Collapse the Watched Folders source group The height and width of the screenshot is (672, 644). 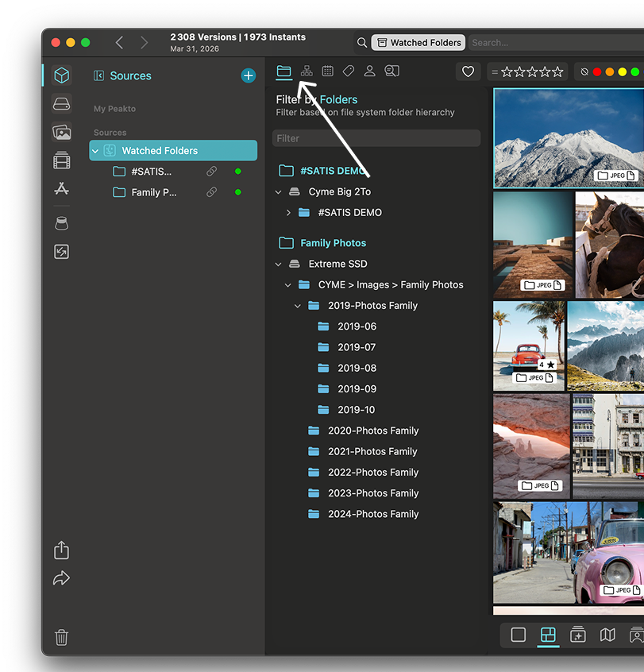95,151
